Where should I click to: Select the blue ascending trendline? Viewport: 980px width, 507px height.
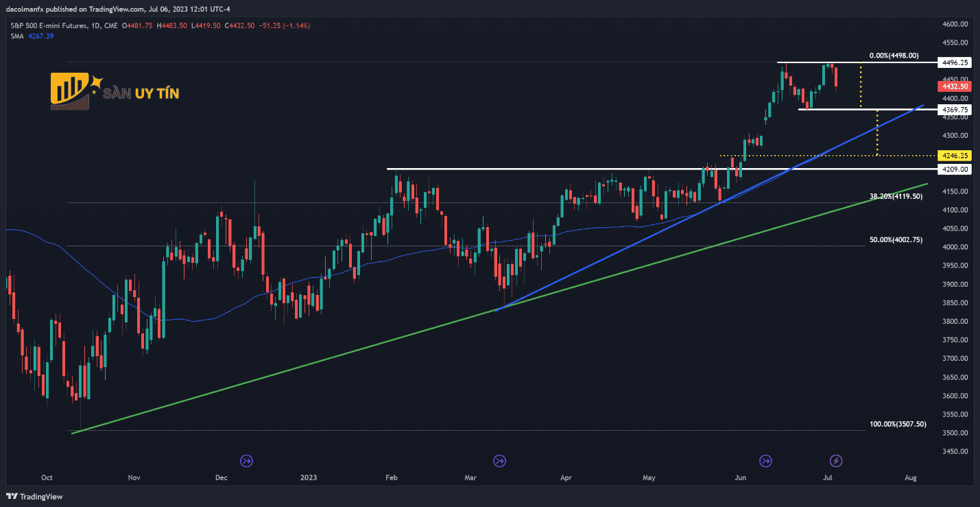[709, 208]
